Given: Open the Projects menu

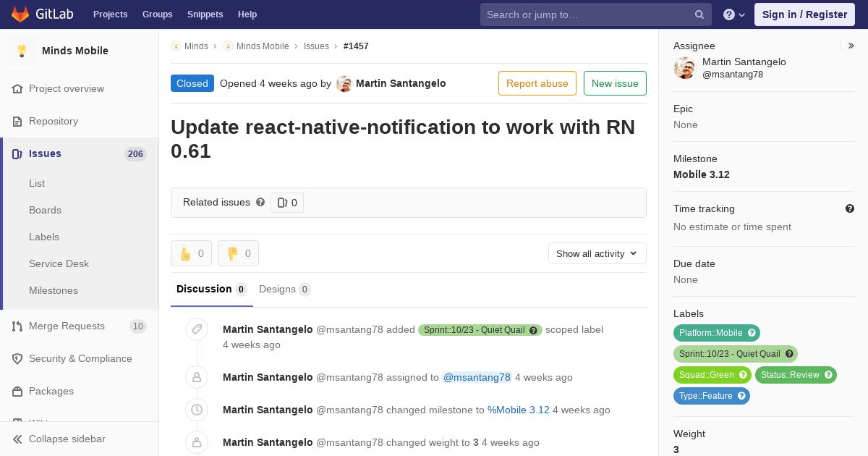Looking at the screenshot, I should tap(110, 14).
